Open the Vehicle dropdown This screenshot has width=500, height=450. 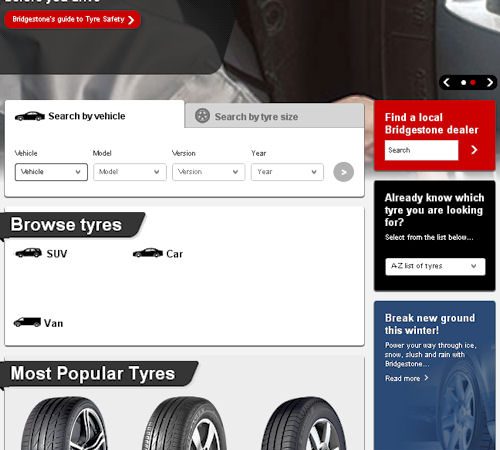point(51,172)
